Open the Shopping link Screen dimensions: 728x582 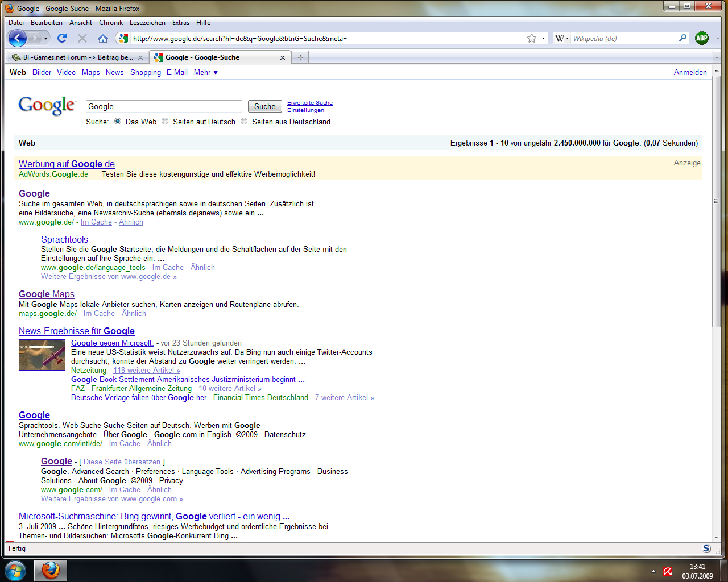coord(146,73)
